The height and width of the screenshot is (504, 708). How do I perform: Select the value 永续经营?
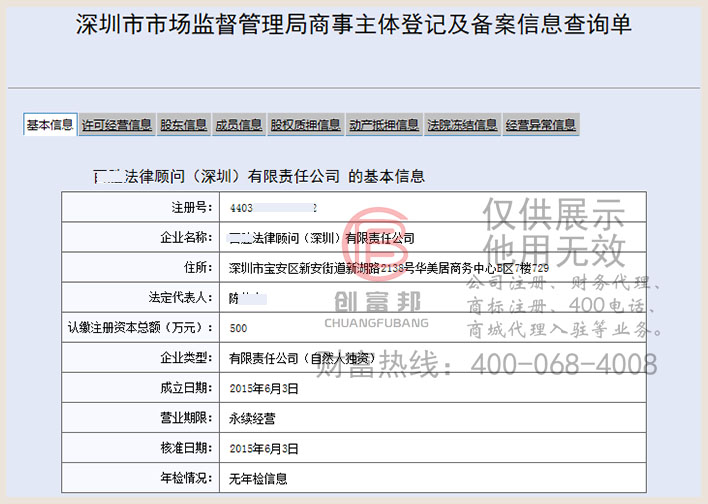[x=252, y=419]
